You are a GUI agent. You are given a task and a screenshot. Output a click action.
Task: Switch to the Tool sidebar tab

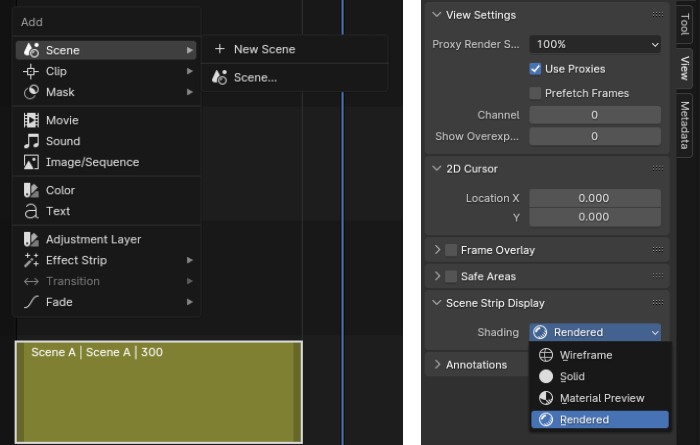(684, 24)
